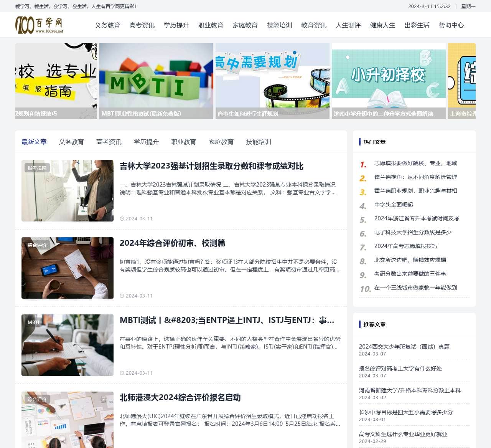
Task: Switch to the 技能培训 article tab
Action: pos(259,142)
